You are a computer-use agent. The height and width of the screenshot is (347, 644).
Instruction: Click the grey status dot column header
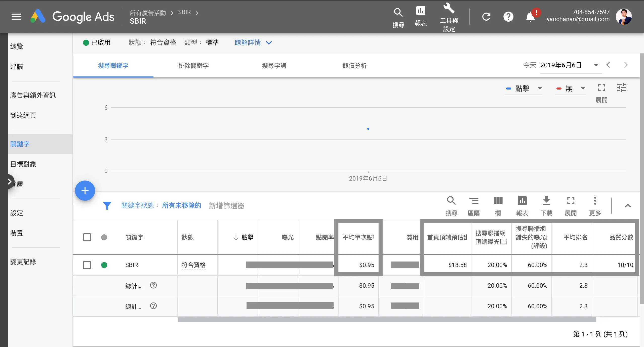coord(104,237)
